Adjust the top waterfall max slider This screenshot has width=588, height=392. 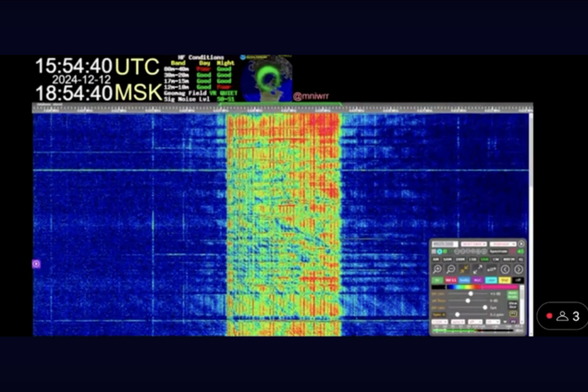471,294
